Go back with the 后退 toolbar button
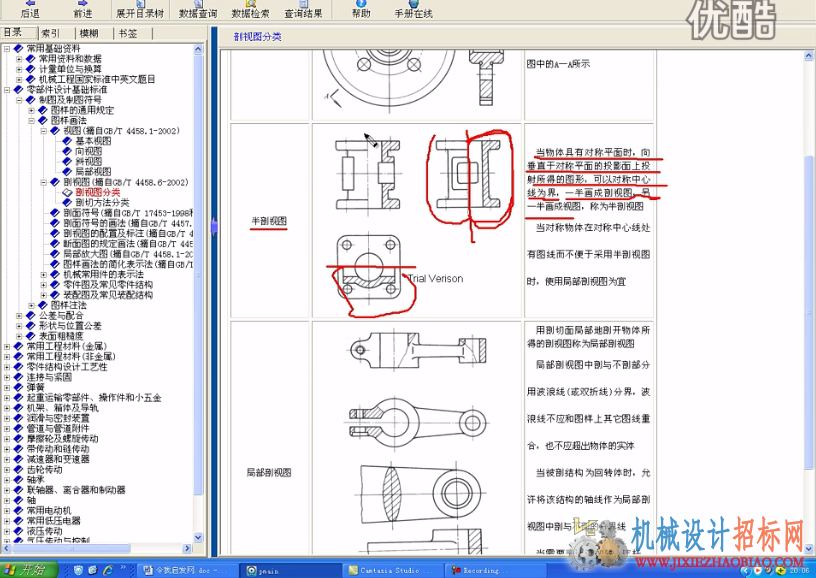This screenshot has height=578, width=816. coord(30,9)
